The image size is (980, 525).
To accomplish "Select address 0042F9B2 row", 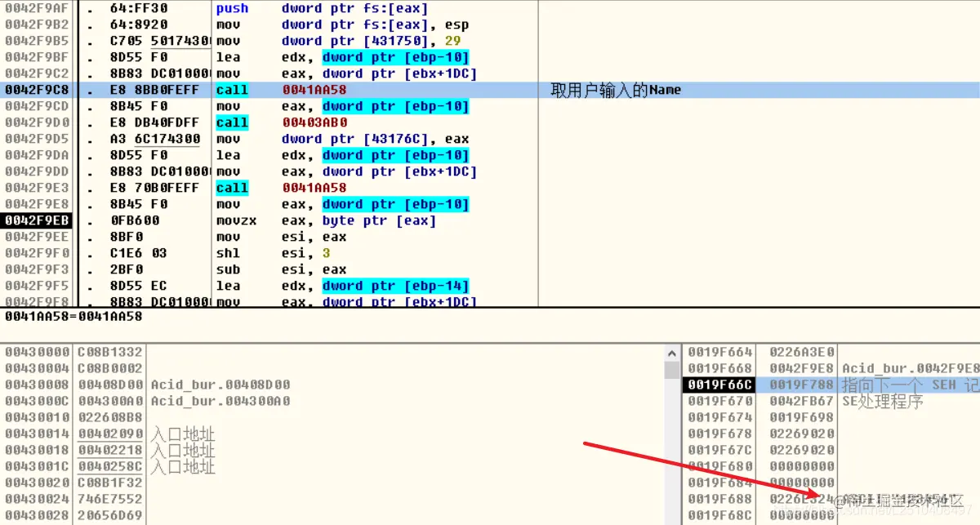I will coord(38,24).
